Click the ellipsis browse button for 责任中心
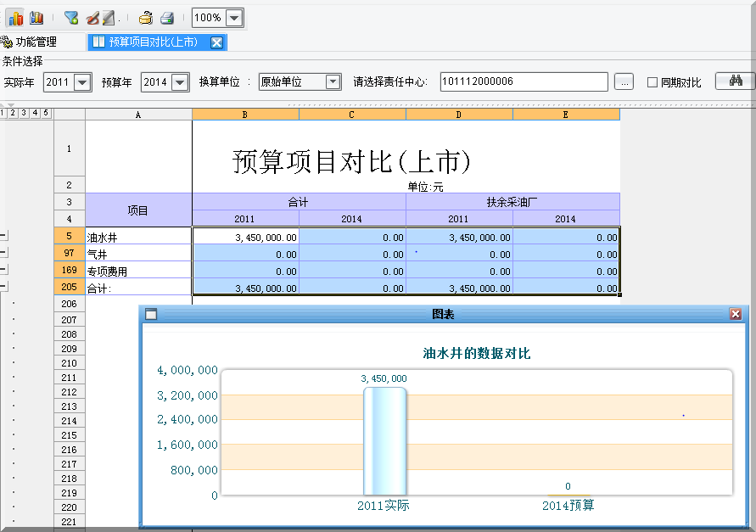Viewport: 756px width, 532px height. pos(624,82)
